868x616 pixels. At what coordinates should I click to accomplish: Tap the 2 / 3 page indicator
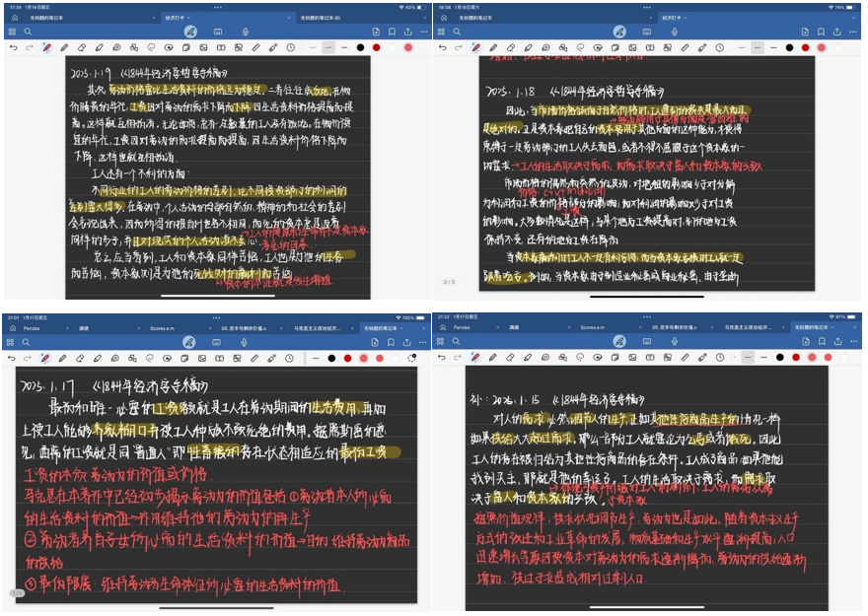pyautogui.click(x=449, y=282)
